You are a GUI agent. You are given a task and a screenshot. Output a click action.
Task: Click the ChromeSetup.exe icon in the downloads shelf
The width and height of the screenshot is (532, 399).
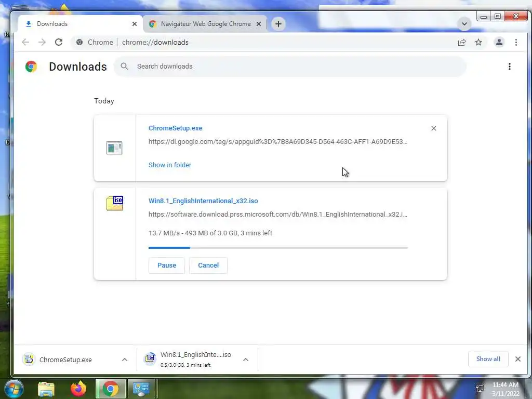click(x=29, y=359)
